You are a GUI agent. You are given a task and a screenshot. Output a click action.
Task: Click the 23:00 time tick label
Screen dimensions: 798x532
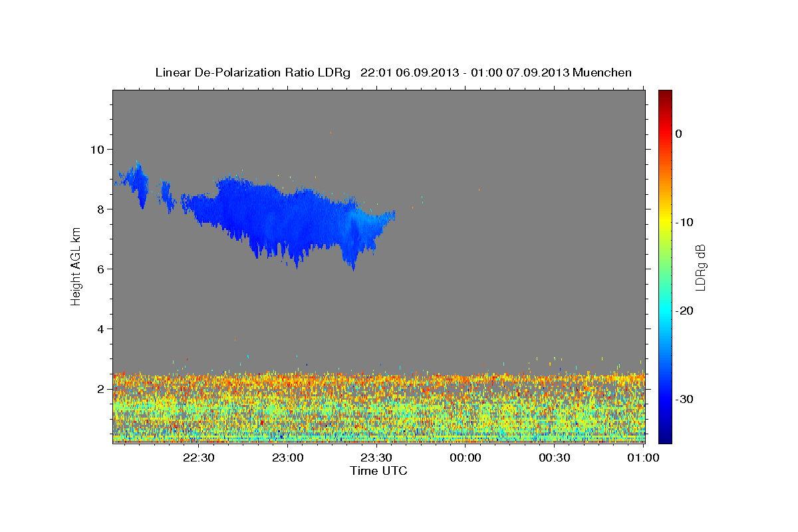[x=288, y=458]
